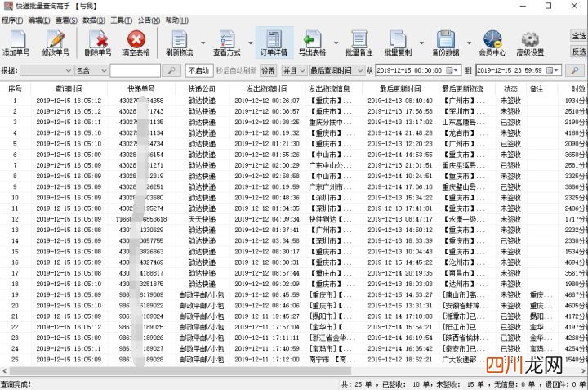Image resolution: width=588 pixels, height=390 pixels.
Task: Sort by the 备注 column header
Action: pos(537,88)
